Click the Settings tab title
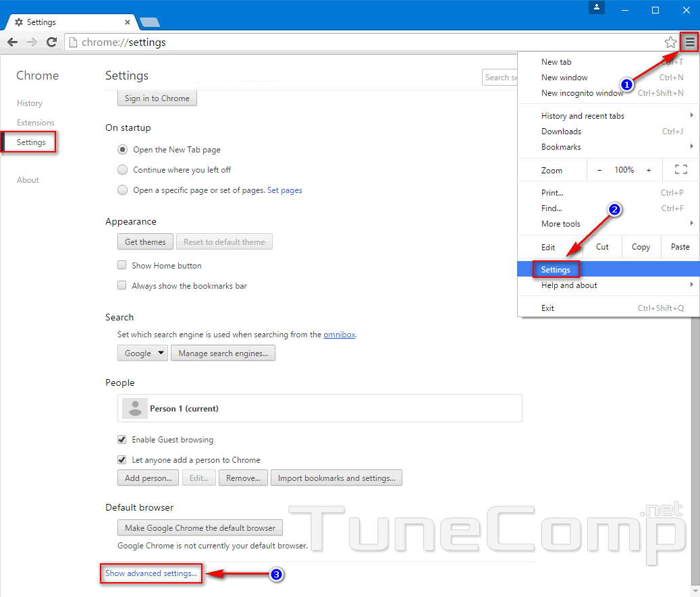Image resolution: width=700 pixels, height=597 pixels. [41, 22]
